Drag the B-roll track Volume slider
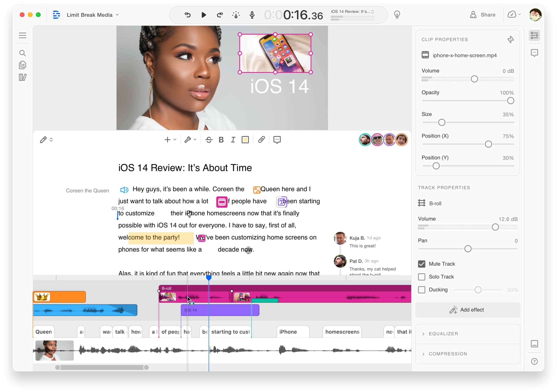 495,227
